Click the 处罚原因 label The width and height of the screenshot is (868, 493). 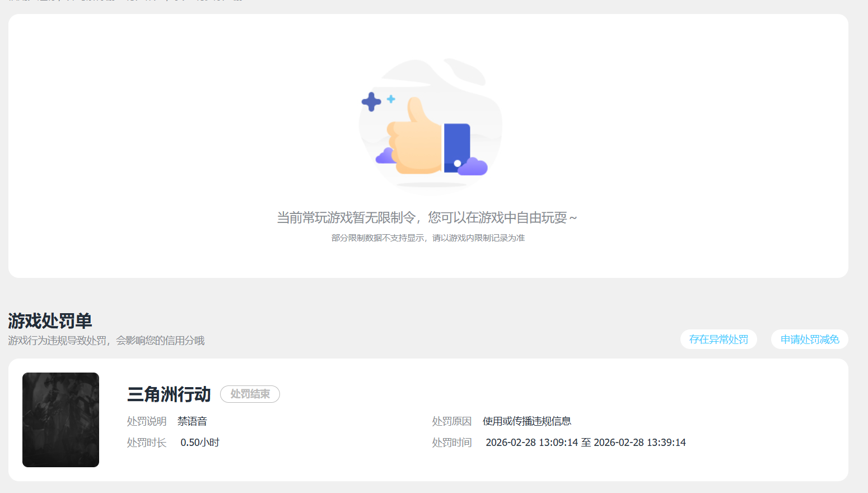(x=452, y=421)
